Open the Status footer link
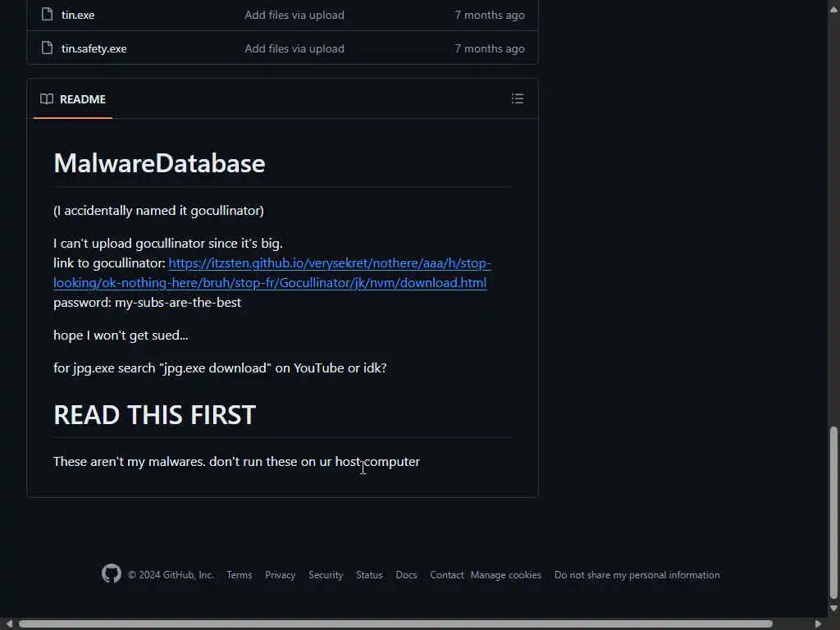This screenshot has width=840, height=630. point(369,575)
